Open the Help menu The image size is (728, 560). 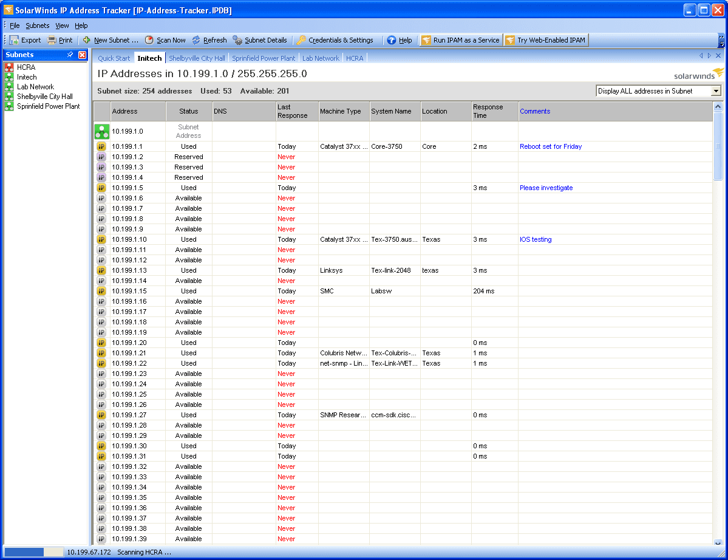[81, 26]
